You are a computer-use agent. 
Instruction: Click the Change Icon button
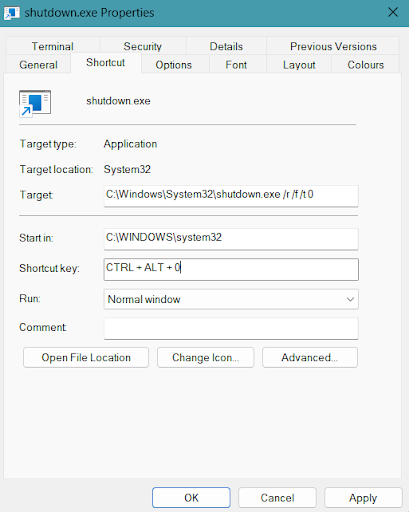[x=205, y=357]
